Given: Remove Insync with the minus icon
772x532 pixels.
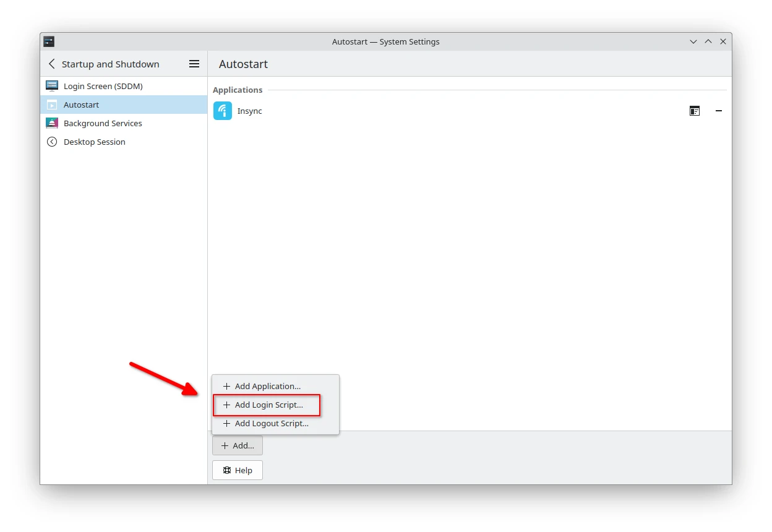Looking at the screenshot, I should [718, 111].
